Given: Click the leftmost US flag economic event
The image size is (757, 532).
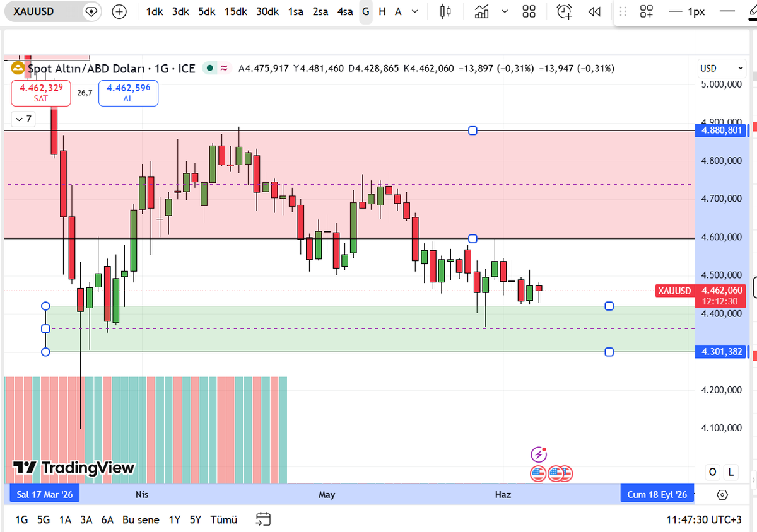Looking at the screenshot, I should click(538, 473).
